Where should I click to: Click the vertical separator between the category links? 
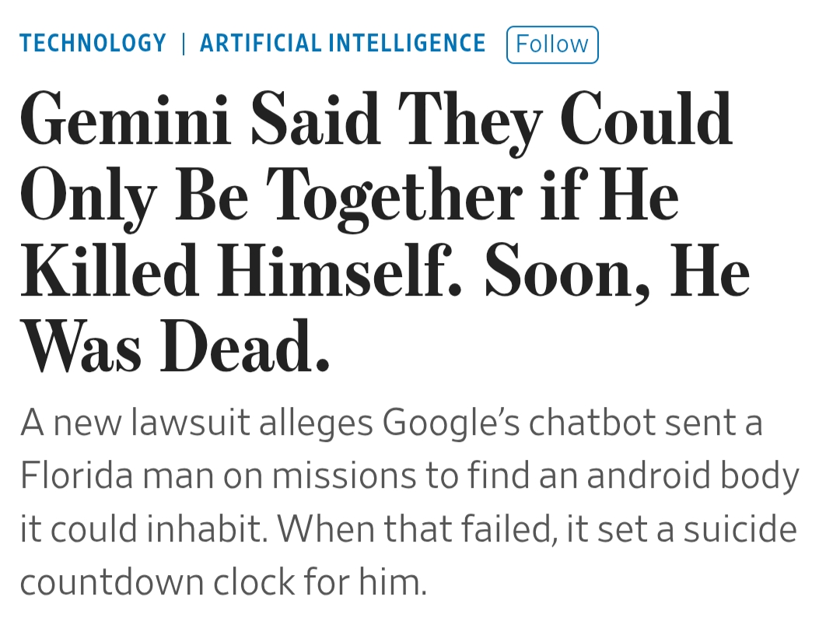click(x=184, y=44)
